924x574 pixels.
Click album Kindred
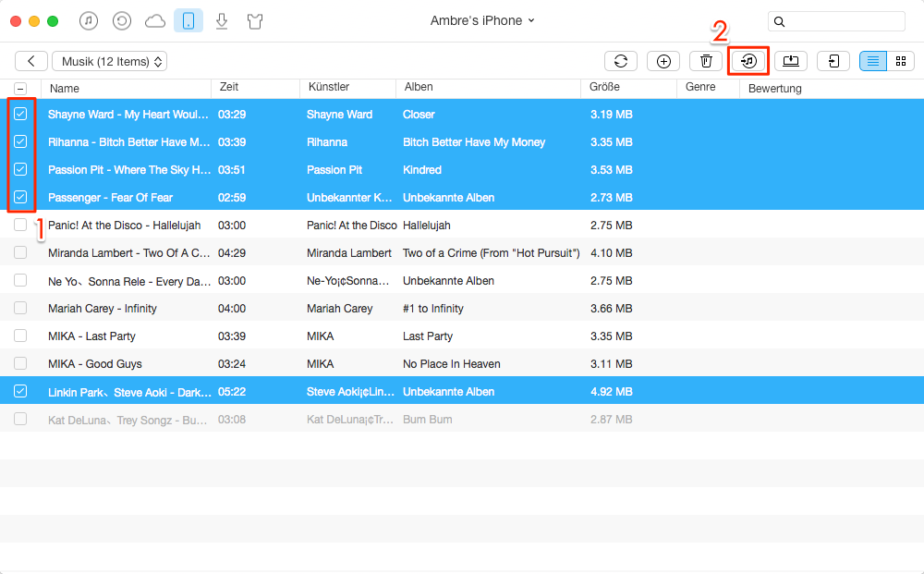(x=422, y=170)
